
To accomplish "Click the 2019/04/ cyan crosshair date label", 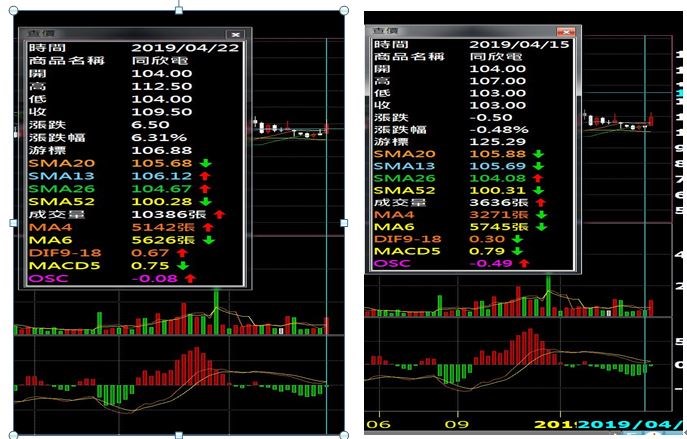I will tap(630, 425).
